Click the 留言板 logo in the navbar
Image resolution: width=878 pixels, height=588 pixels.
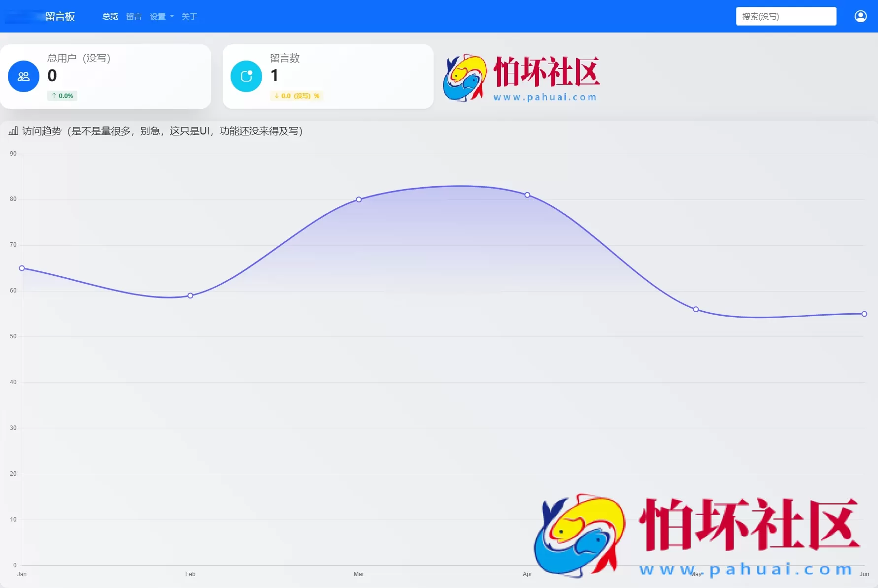pyautogui.click(x=60, y=16)
